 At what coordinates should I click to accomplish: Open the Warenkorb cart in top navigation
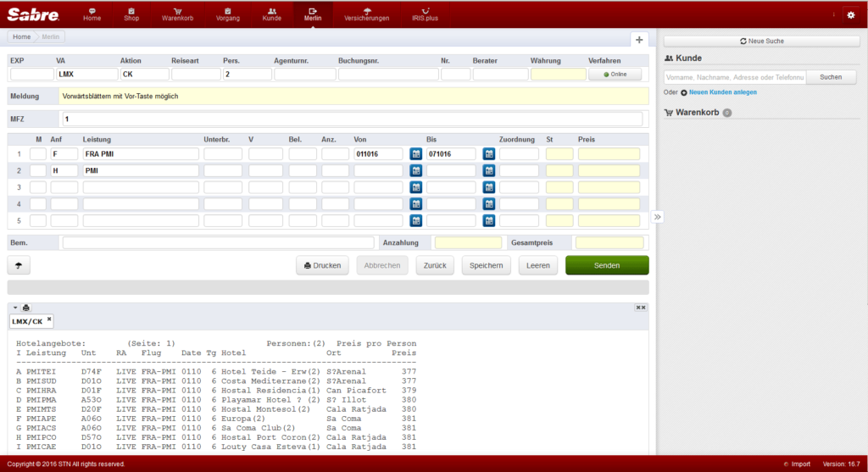click(177, 14)
